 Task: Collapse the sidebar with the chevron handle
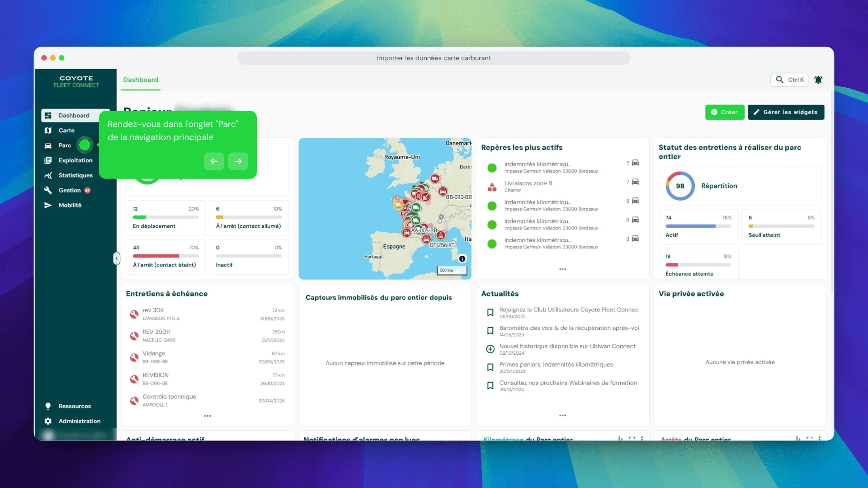click(x=117, y=258)
